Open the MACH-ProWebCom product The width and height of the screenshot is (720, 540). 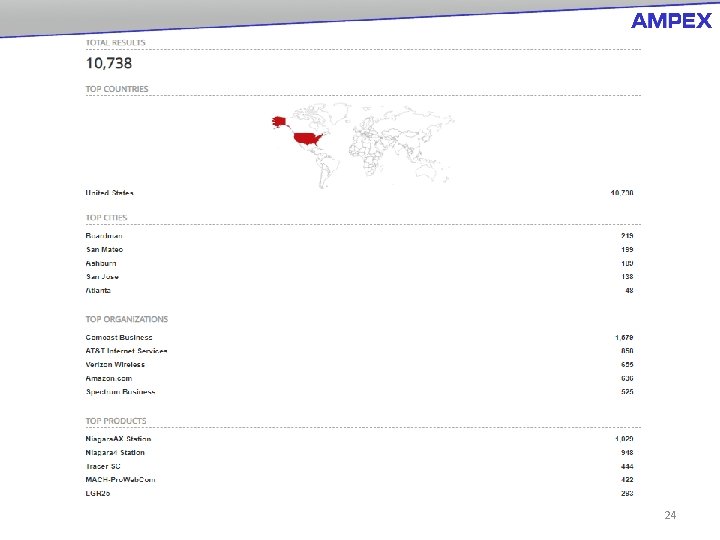(x=120, y=479)
